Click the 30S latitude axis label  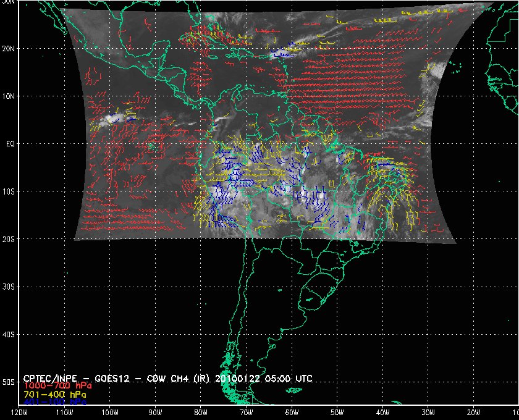pos(8,287)
